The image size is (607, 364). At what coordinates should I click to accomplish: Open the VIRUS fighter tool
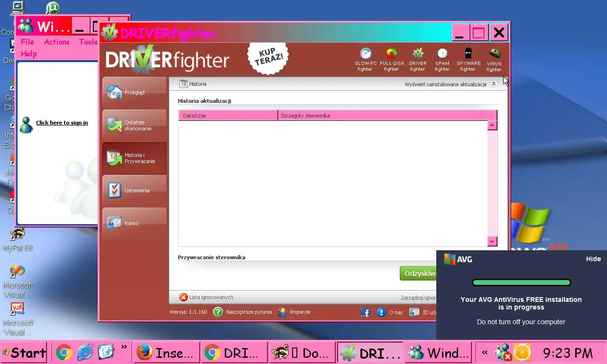pos(494,59)
